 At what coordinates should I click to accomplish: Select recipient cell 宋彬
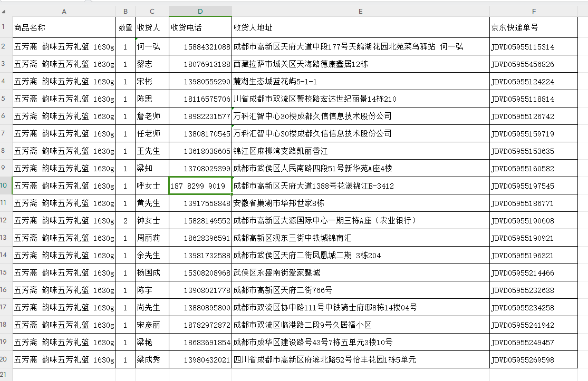click(152, 81)
